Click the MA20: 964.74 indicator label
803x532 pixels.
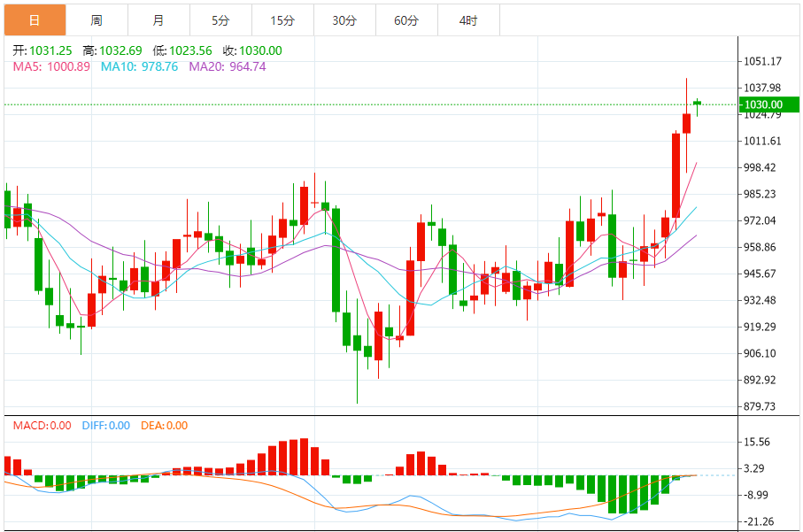tap(228, 66)
